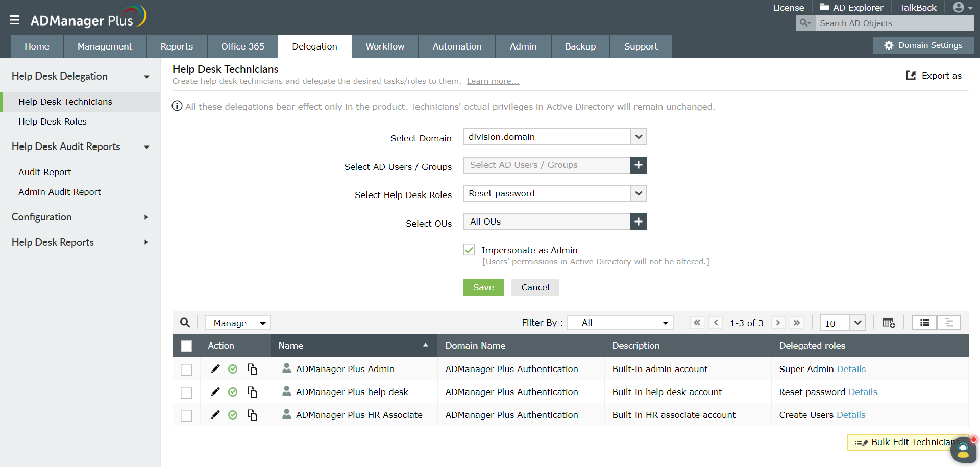The width and height of the screenshot is (980, 467).
Task: Switch to the Office 365 tab
Action: 243,46
